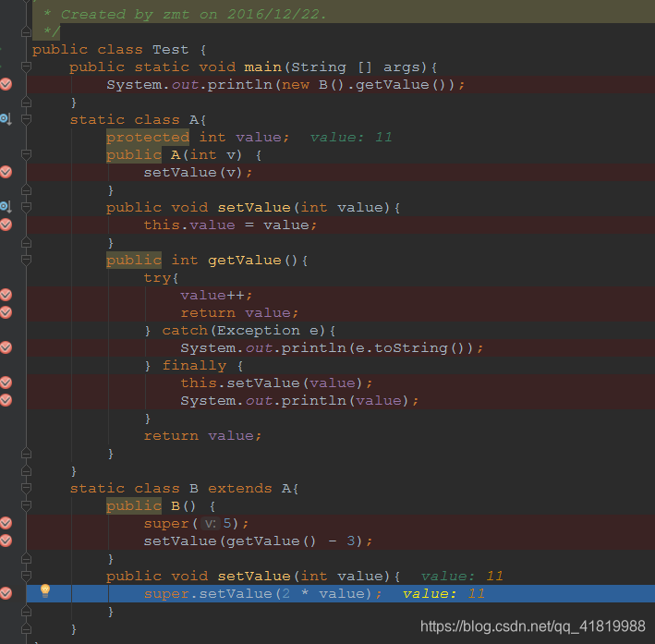Toggle breakpoint on System.out.println(value) line
Image resolution: width=655 pixels, height=644 pixels.
(6, 400)
